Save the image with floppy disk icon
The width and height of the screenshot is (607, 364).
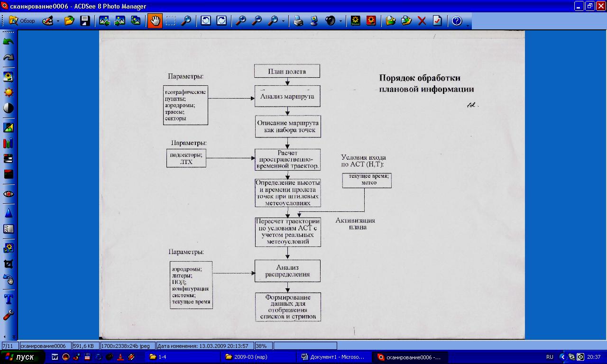(85, 21)
